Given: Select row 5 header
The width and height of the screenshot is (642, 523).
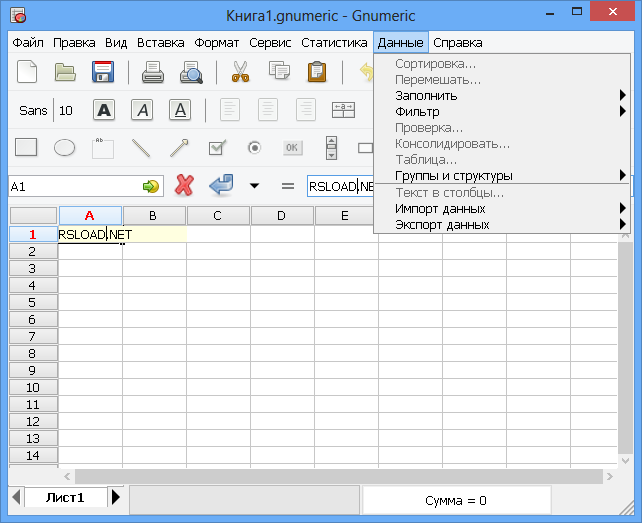Looking at the screenshot, I should pyautogui.click(x=33, y=302).
